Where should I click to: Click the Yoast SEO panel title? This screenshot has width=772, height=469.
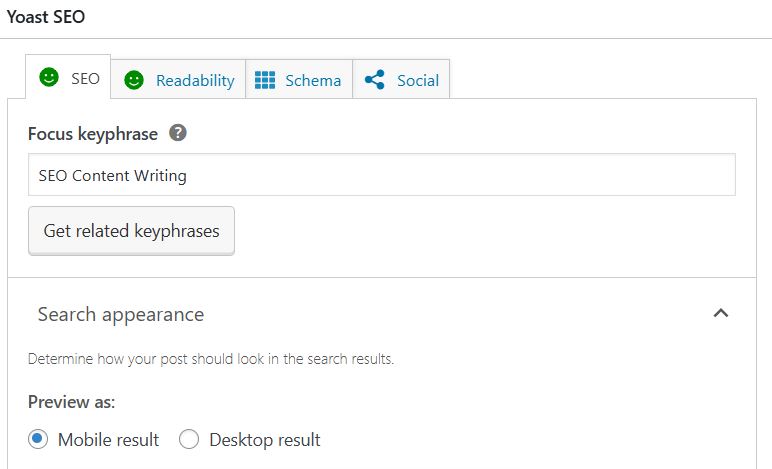pos(46,17)
